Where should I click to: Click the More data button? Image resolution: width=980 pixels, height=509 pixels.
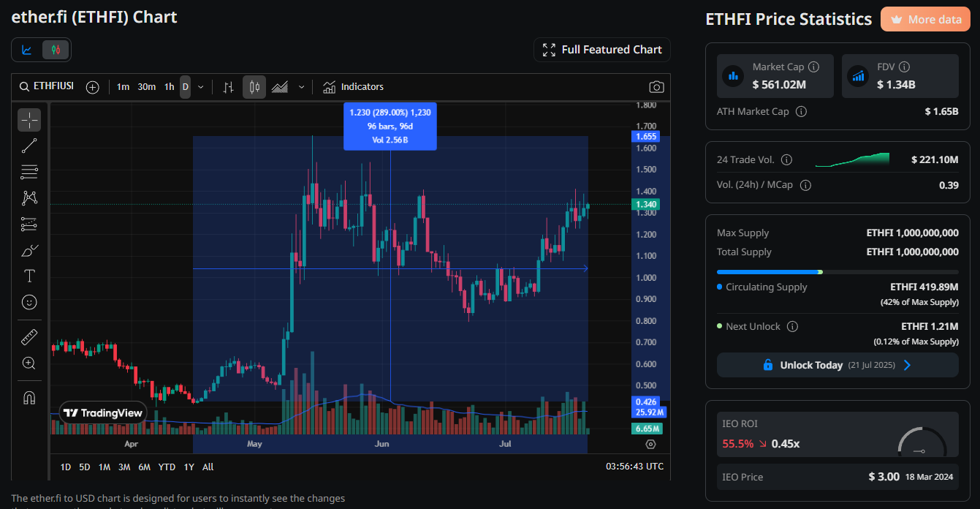click(925, 20)
